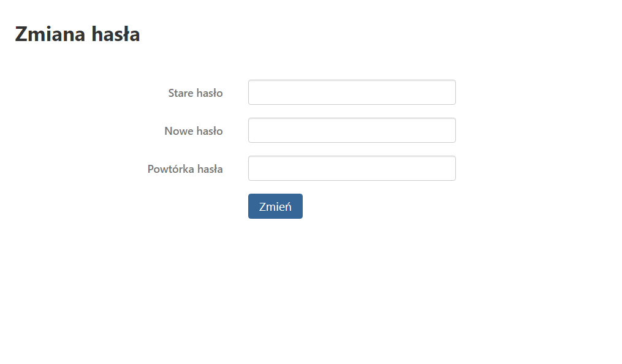The image size is (622, 364).
Task: Place cursor in the new password field
Action: 352,130
